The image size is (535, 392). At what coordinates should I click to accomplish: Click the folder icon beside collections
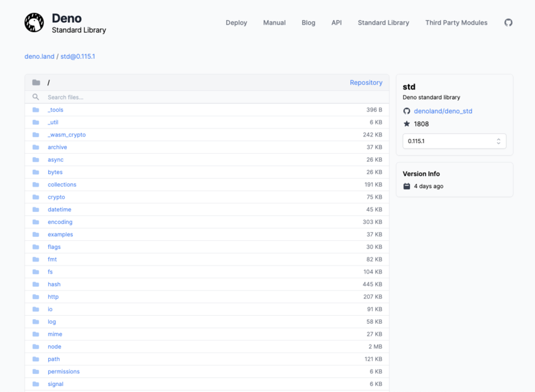[x=36, y=185]
